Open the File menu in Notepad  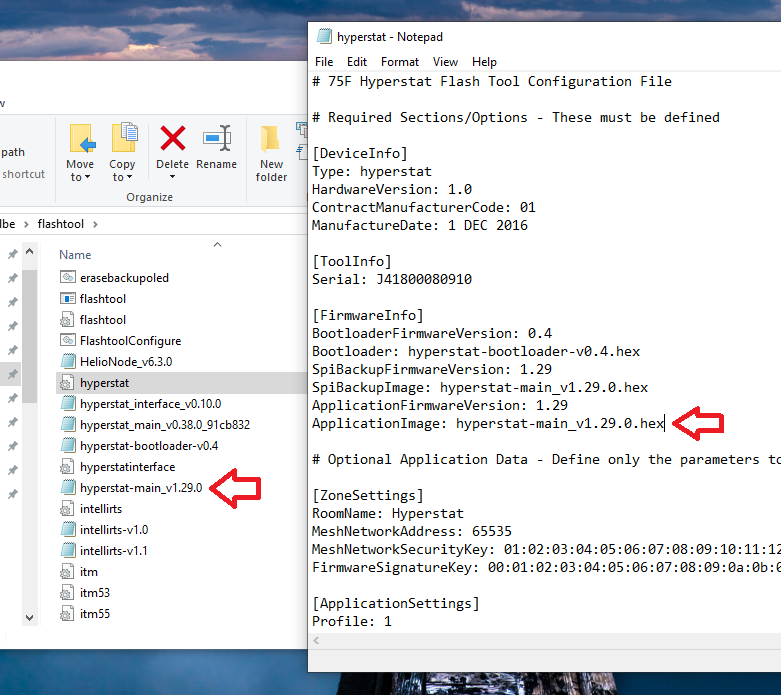coord(324,62)
